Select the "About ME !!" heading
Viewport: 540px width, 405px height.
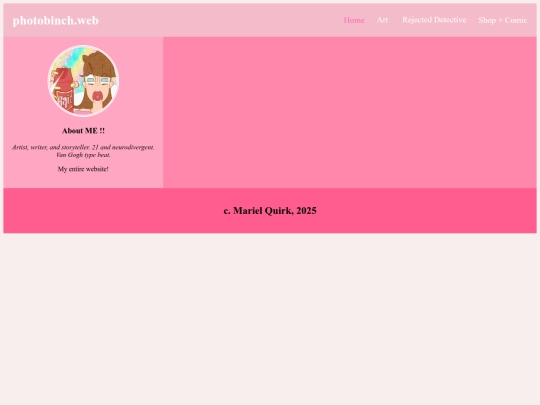[x=83, y=131]
